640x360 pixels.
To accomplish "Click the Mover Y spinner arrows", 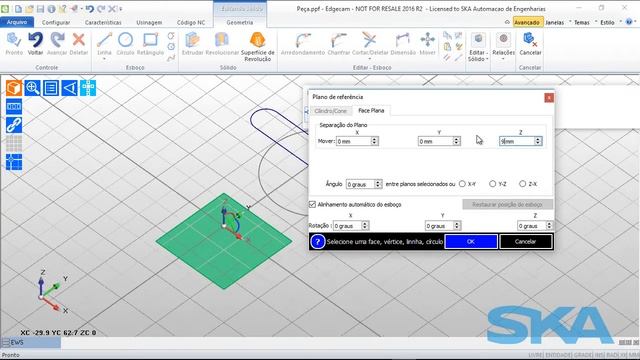I will [456, 141].
